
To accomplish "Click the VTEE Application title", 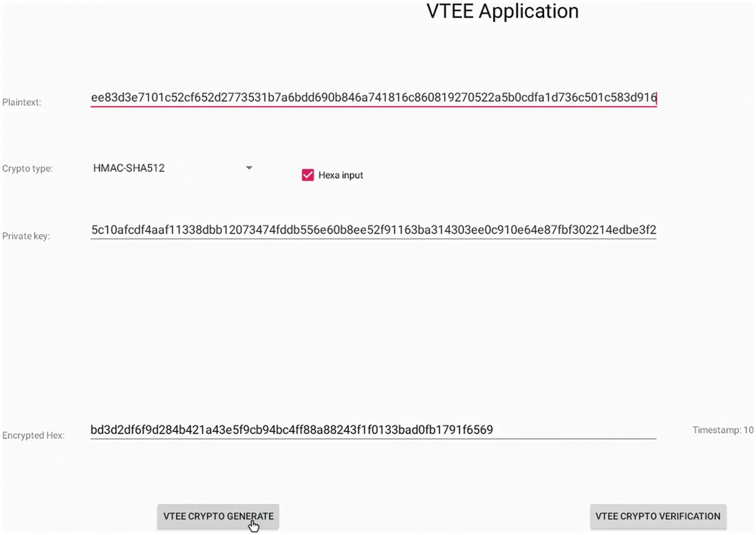I will click(502, 11).
